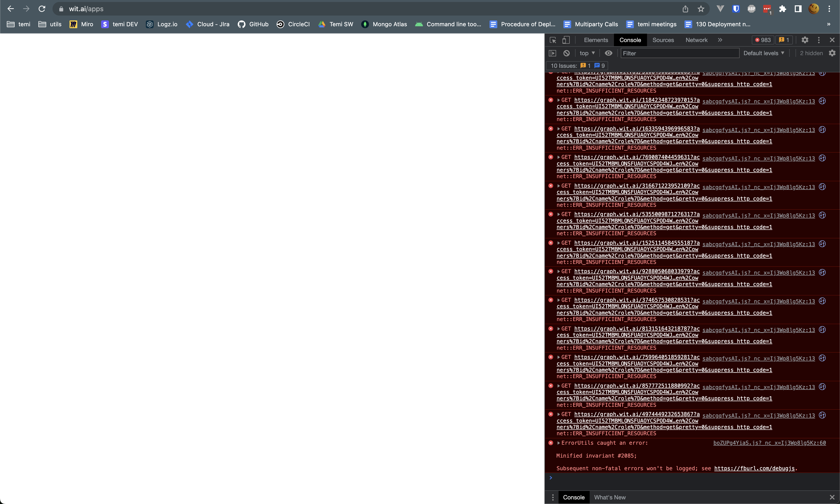Select the inspect element cursor tool

point(553,40)
